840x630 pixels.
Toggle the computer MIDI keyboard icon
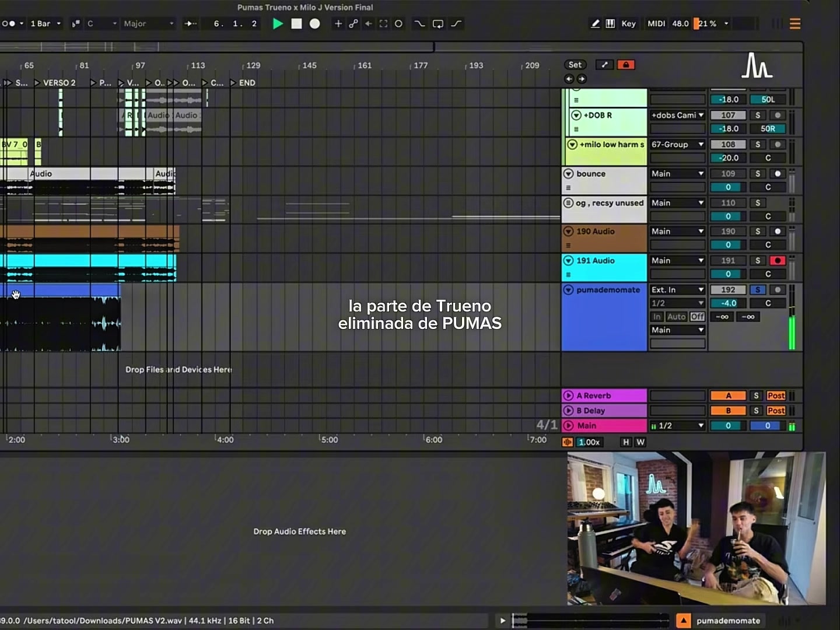click(x=610, y=24)
